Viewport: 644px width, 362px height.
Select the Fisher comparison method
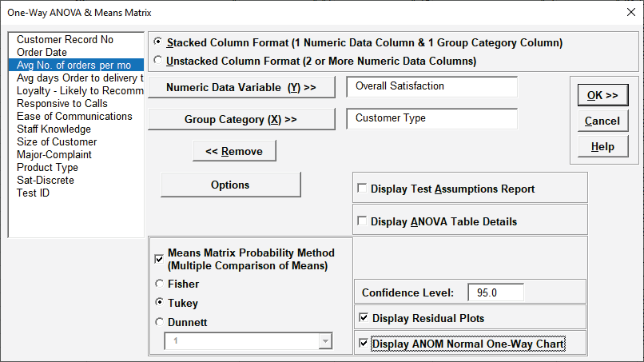coord(158,284)
